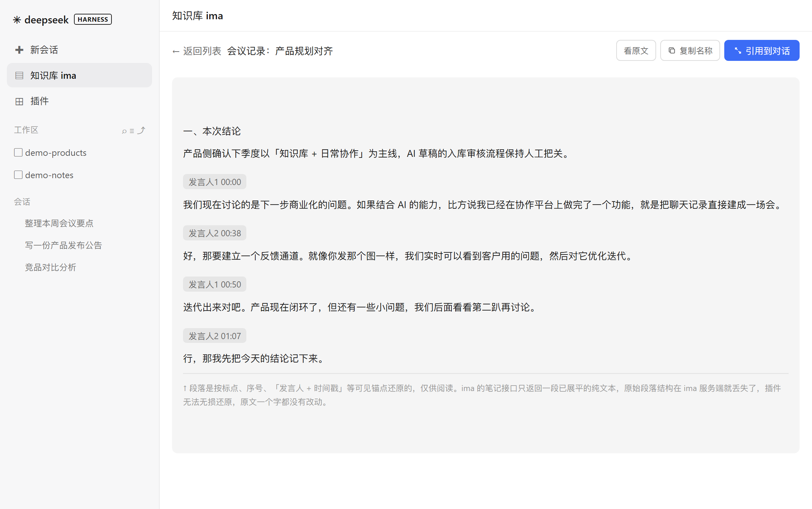Open the 整理本周会议要点 conversation
The image size is (812, 509).
[59, 223]
